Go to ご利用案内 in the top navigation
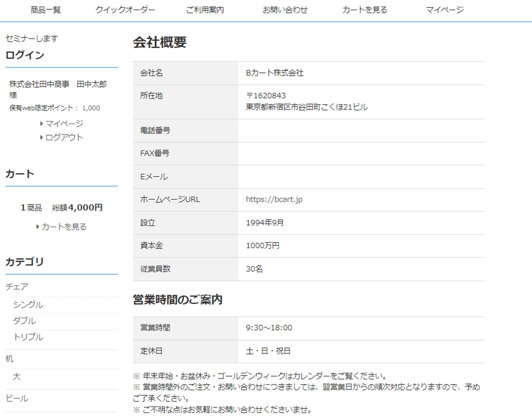The width and height of the screenshot is (532, 416). click(x=205, y=10)
